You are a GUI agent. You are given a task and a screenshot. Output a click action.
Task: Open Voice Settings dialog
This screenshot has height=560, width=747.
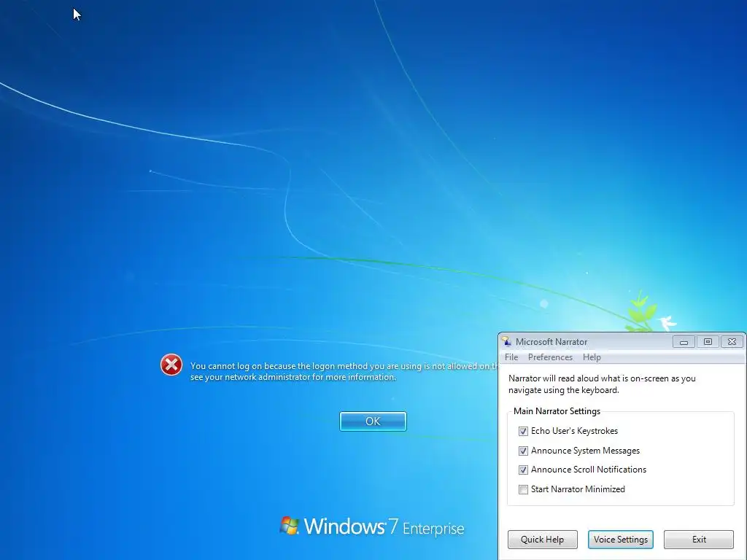pyautogui.click(x=620, y=540)
